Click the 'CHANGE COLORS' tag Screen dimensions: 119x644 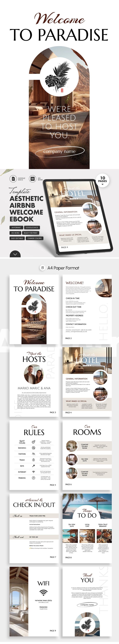click(x=34, y=238)
